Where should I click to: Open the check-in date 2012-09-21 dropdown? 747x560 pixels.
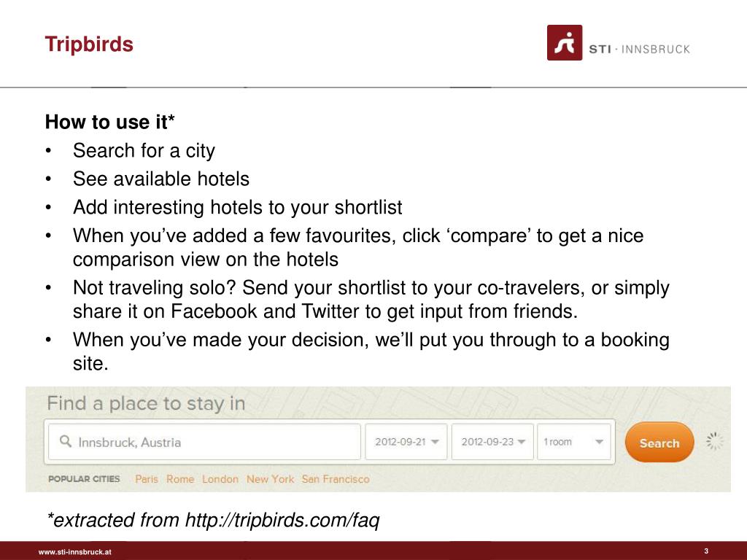click(406, 442)
